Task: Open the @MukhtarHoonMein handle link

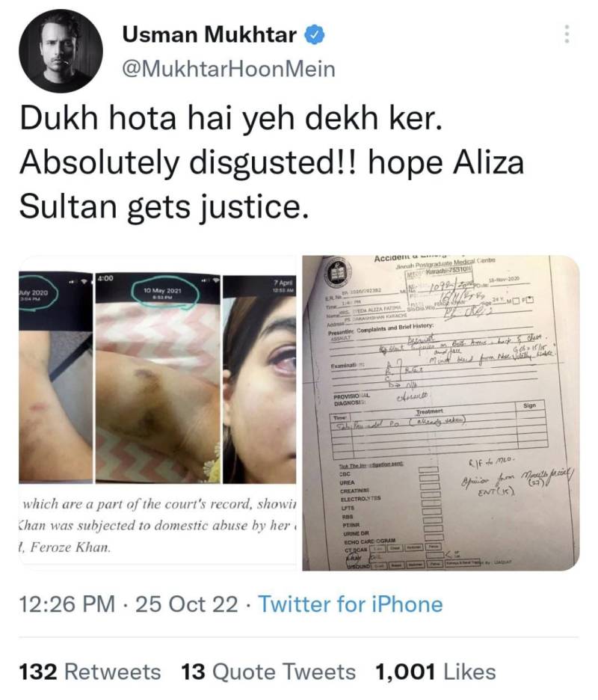Action: coord(228,70)
